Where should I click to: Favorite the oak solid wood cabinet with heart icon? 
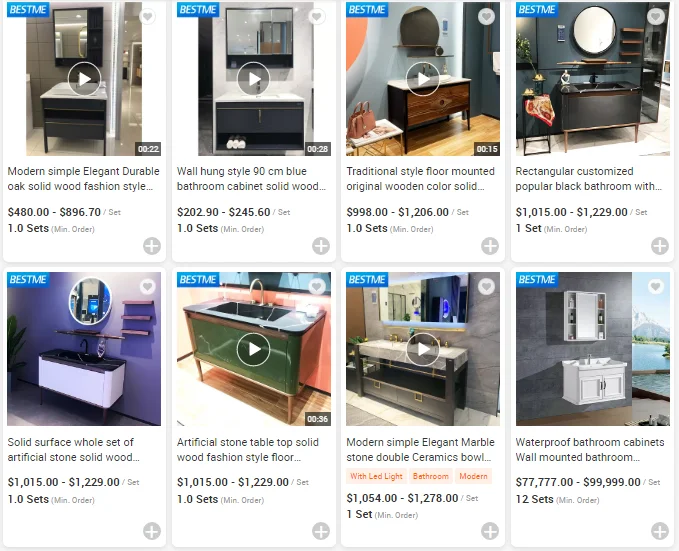point(148,16)
